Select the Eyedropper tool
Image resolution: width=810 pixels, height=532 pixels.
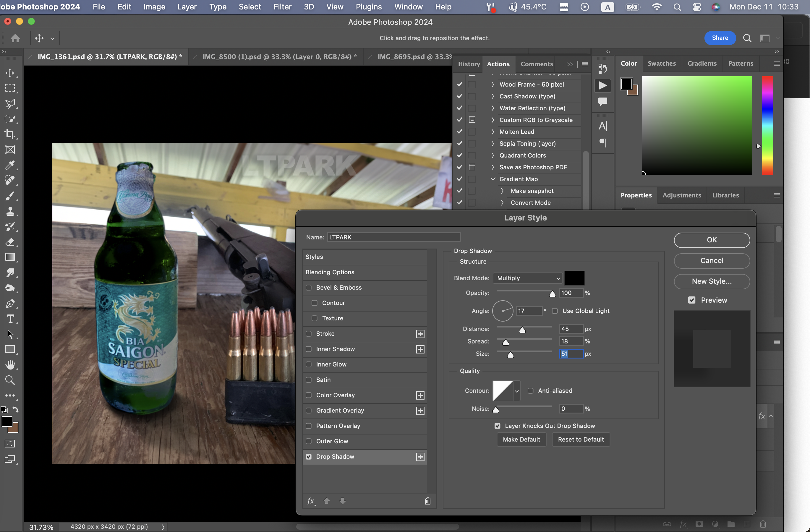pyautogui.click(x=10, y=165)
